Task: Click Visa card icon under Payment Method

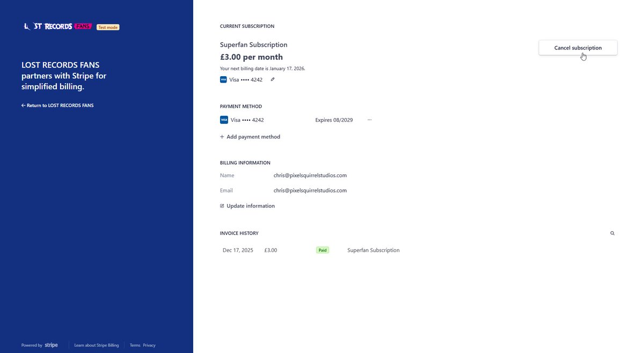Action: [224, 120]
